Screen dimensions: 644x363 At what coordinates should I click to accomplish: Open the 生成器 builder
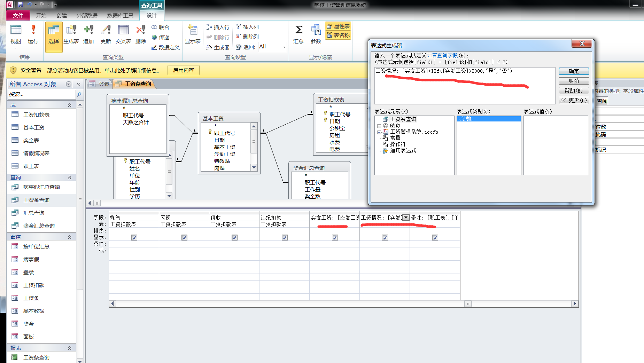tap(218, 47)
